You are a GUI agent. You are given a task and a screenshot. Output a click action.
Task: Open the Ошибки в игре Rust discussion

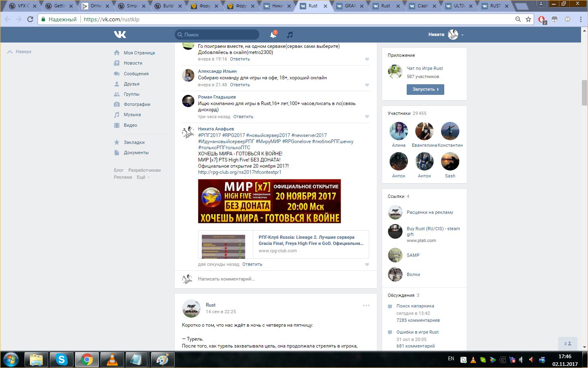pyautogui.click(x=417, y=332)
